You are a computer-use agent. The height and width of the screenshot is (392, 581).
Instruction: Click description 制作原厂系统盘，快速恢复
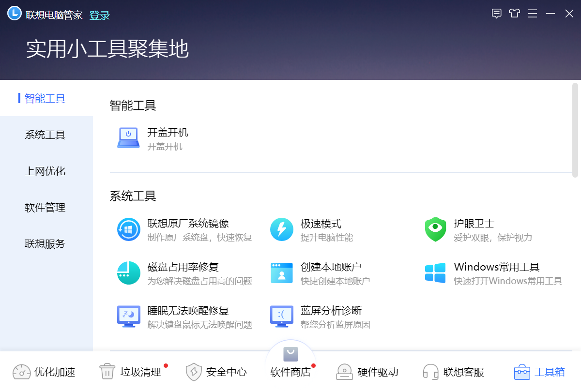coord(199,238)
